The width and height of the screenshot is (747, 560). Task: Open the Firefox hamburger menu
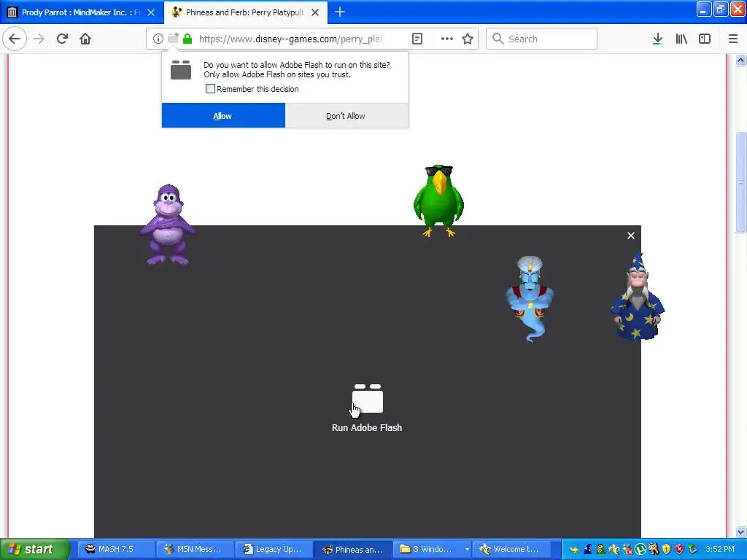tap(732, 39)
